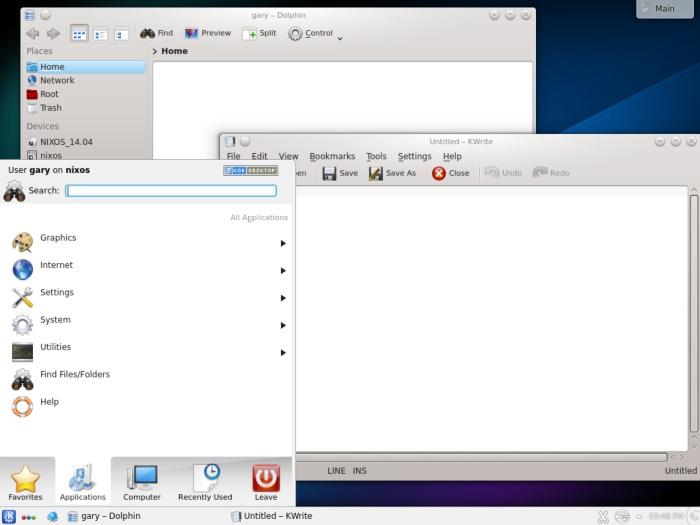700x525 pixels.
Task: Click Save As in KWrite toolbar
Action: point(391,173)
